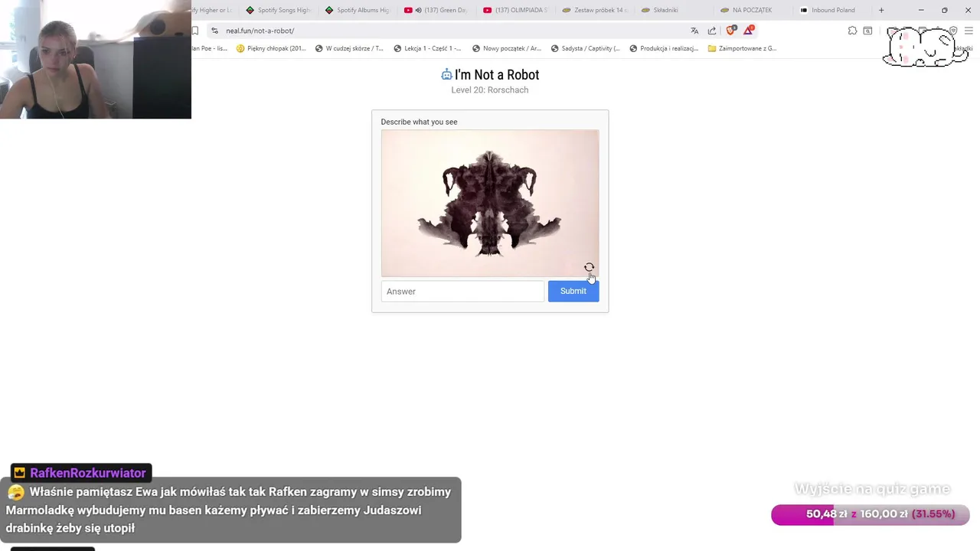This screenshot has width=980, height=551.
Task: Click the share page icon
Action: [x=712, y=31]
